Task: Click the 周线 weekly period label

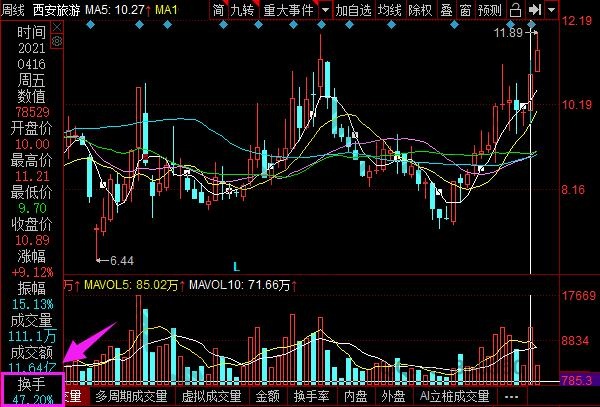Action: [x=13, y=10]
